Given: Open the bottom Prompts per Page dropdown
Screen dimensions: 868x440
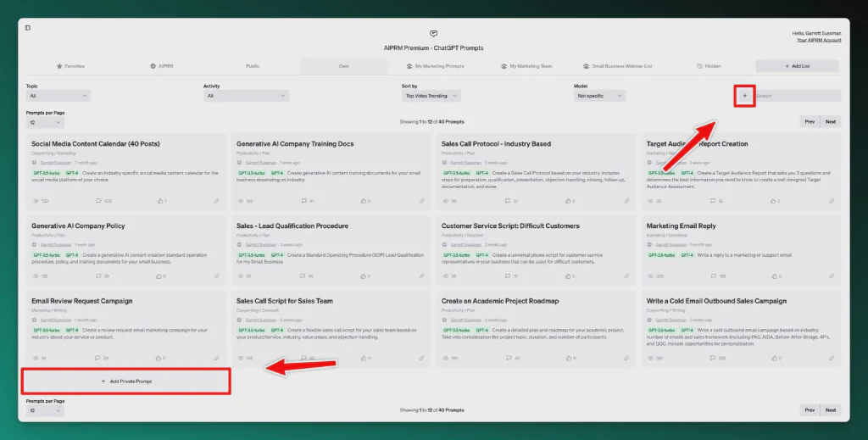Looking at the screenshot, I should pos(45,410).
